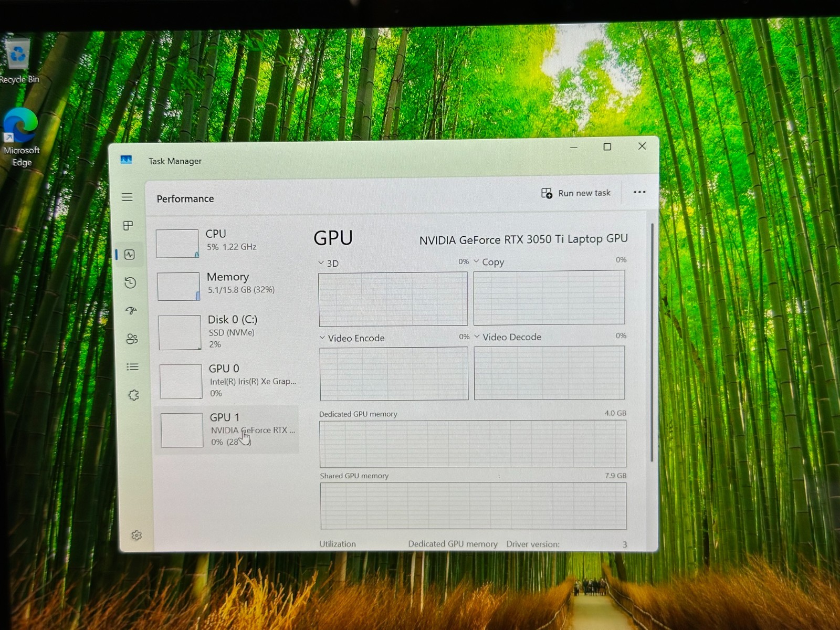The height and width of the screenshot is (630, 840).
Task: Click the Performance page heading
Action: pyautogui.click(x=185, y=199)
